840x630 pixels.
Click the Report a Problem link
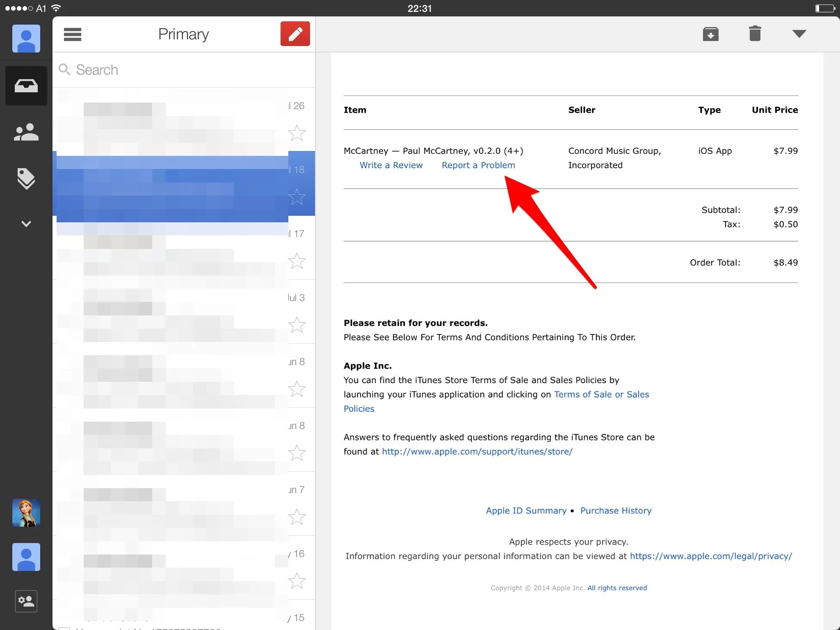click(x=478, y=165)
